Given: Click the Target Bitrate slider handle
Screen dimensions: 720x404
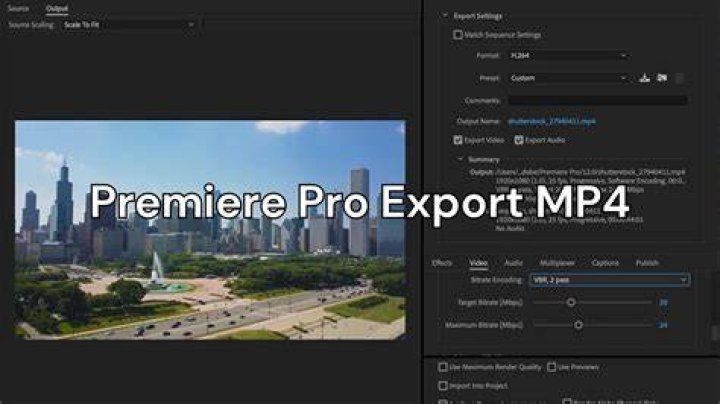Looking at the screenshot, I should 571,302.
